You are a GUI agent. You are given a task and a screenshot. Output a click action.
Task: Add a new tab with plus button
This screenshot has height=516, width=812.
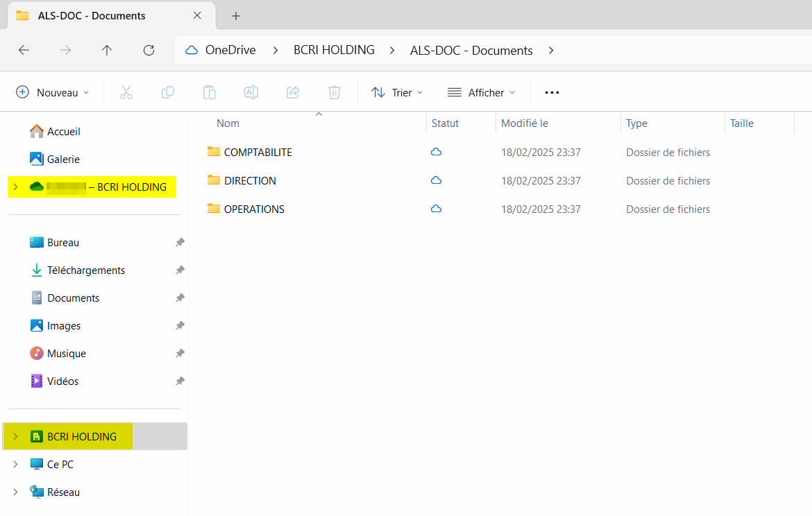click(236, 16)
